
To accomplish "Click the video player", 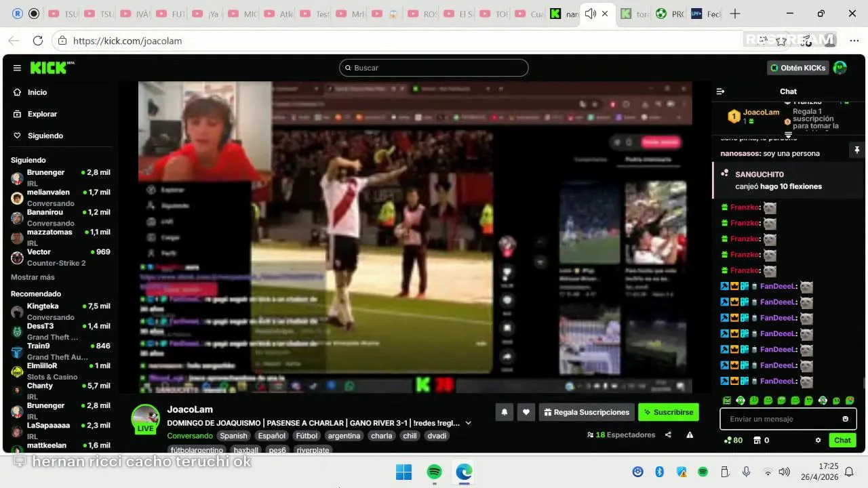I will (x=415, y=237).
